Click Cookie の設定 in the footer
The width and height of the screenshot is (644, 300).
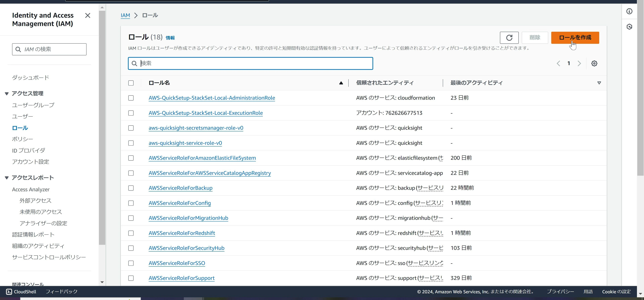click(x=616, y=292)
